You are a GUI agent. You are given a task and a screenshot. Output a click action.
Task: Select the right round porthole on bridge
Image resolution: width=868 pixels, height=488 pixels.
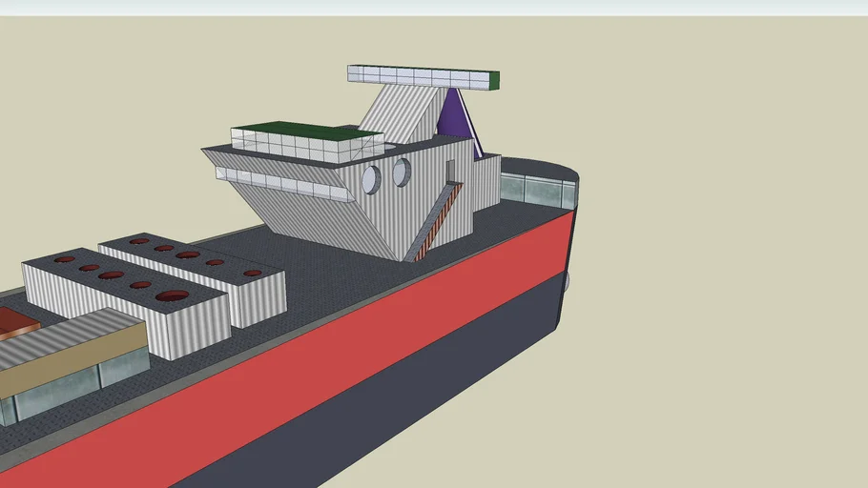click(402, 173)
